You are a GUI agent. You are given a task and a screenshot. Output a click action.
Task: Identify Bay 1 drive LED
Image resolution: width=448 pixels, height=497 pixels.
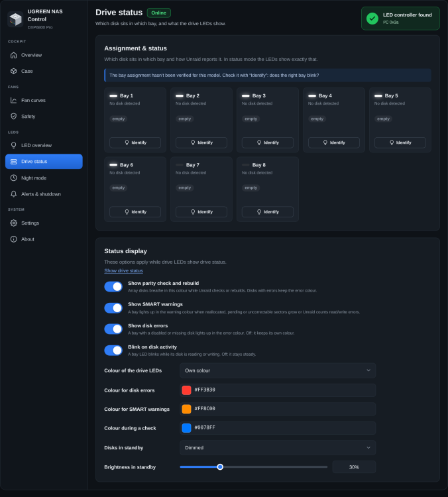(135, 142)
